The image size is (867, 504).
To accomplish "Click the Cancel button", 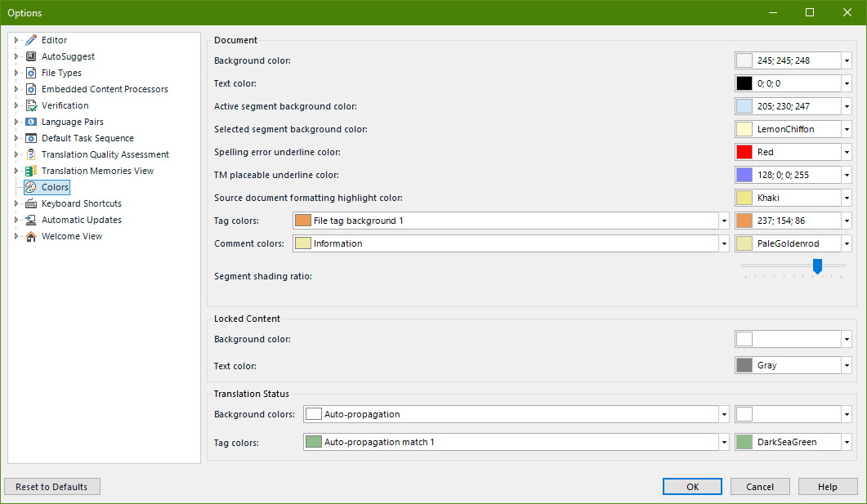I will coord(760,487).
